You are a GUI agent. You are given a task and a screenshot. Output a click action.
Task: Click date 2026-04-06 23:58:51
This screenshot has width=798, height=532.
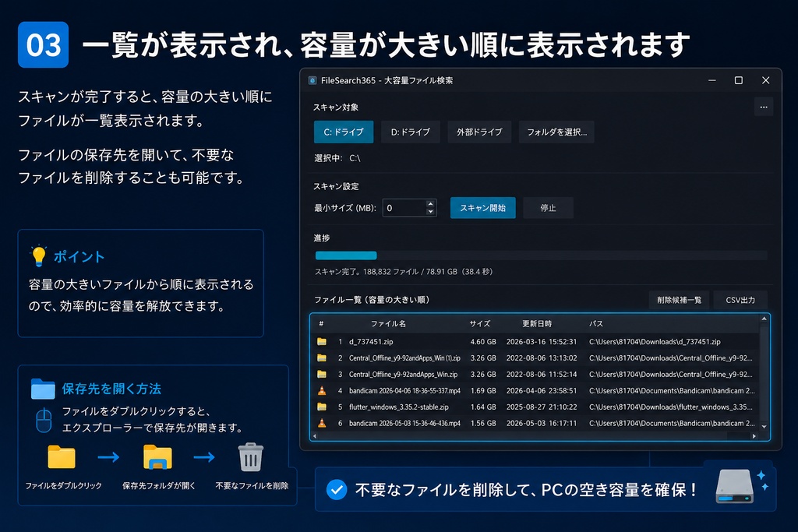coord(542,390)
